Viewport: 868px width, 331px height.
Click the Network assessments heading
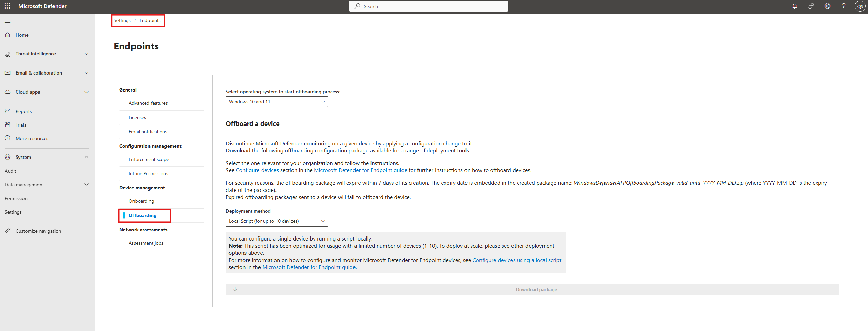coord(143,230)
